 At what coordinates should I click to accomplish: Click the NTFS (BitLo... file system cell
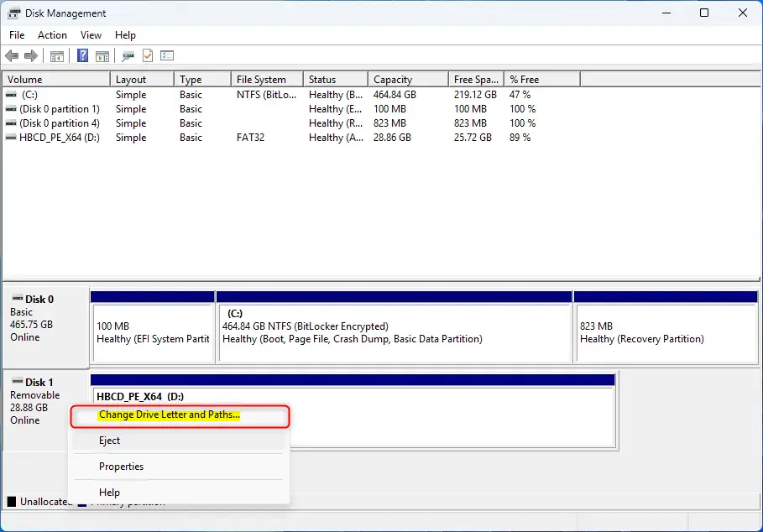tap(266, 95)
